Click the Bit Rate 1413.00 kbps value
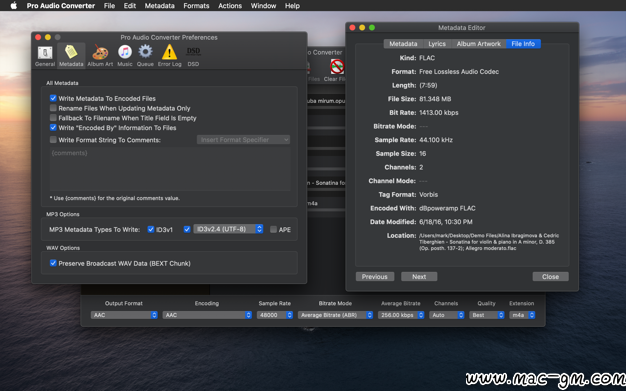626x391 pixels. 439,113
